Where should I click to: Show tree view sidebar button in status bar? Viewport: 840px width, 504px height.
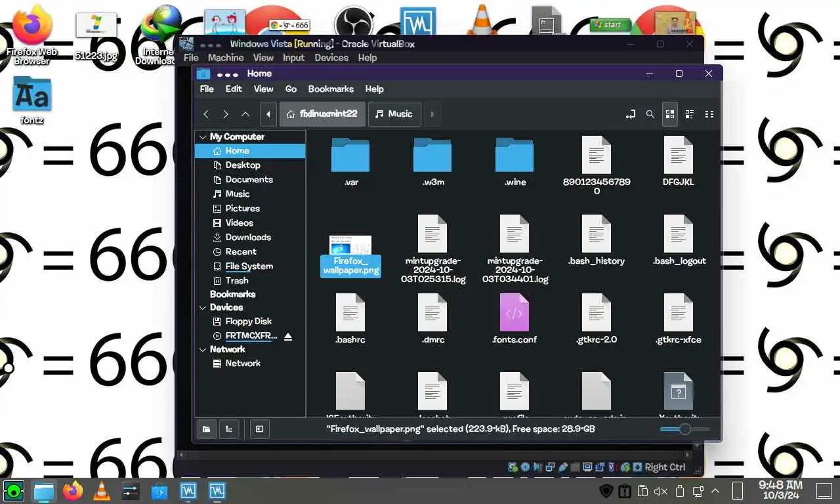[x=229, y=429]
